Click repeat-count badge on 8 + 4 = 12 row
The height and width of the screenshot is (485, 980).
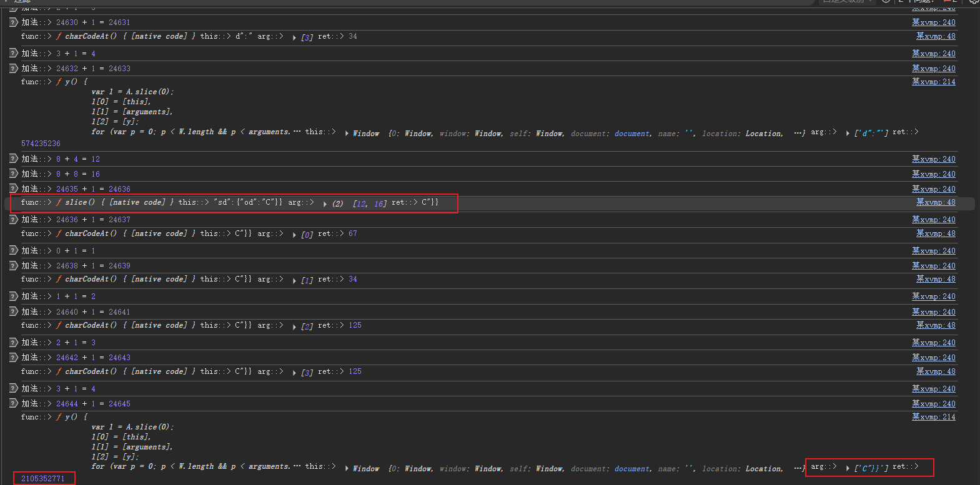(x=13, y=159)
